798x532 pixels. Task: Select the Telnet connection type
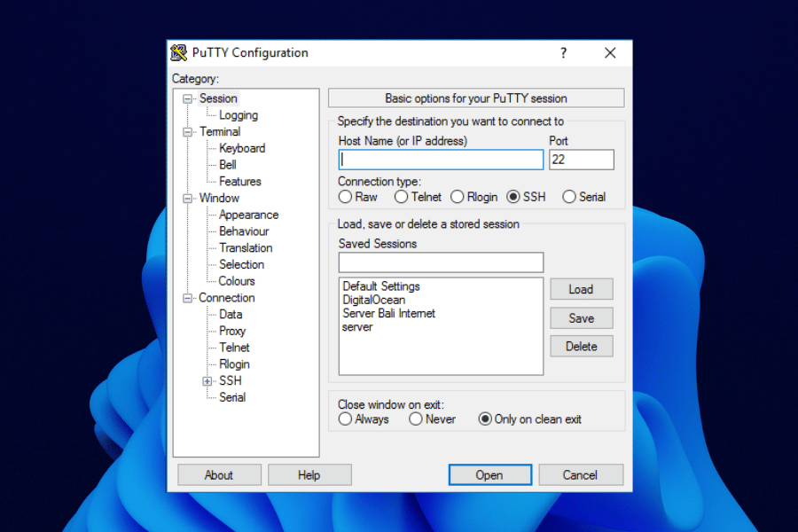tap(401, 197)
